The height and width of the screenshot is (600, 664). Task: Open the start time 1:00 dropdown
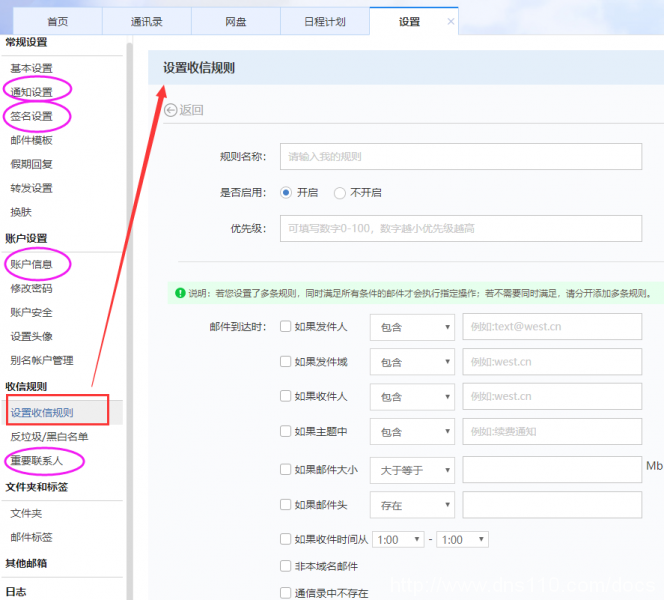398,539
